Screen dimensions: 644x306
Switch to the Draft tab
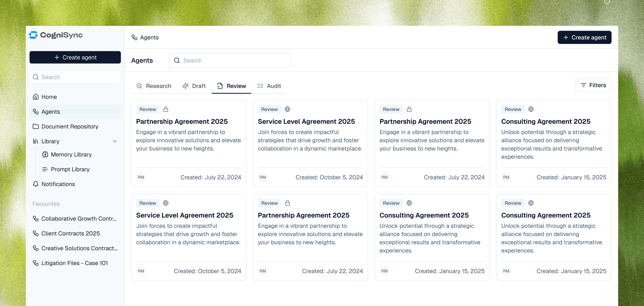pyautogui.click(x=194, y=86)
